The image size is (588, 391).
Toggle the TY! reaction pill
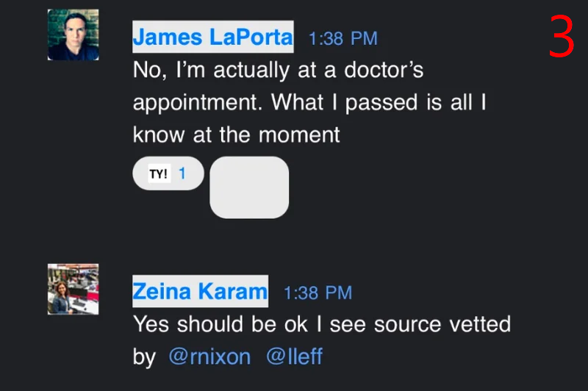click(168, 173)
